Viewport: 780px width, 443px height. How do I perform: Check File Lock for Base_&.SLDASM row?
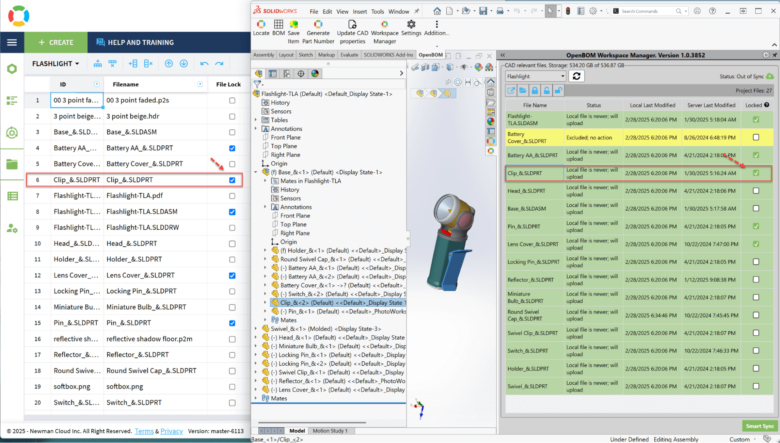tap(232, 132)
